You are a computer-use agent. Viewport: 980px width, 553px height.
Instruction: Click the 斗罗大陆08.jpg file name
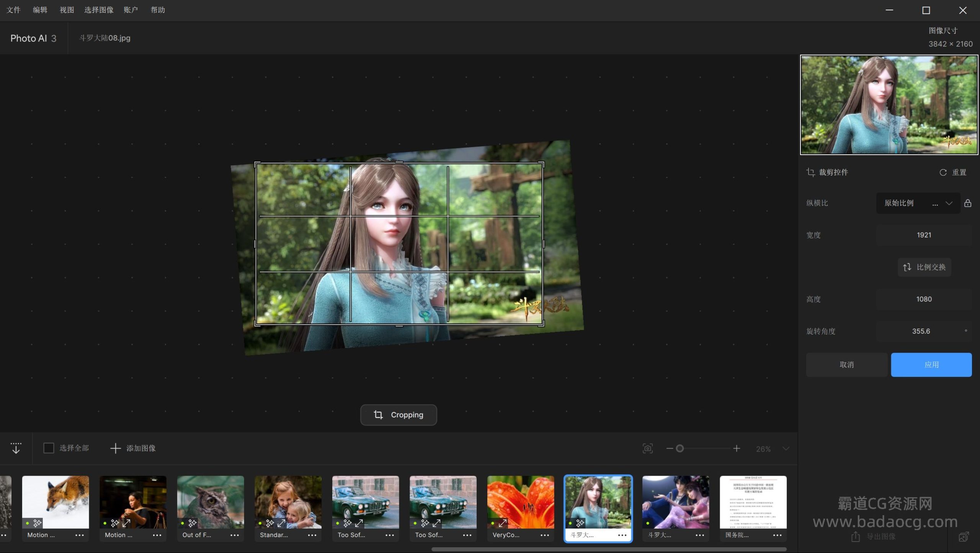105,38
